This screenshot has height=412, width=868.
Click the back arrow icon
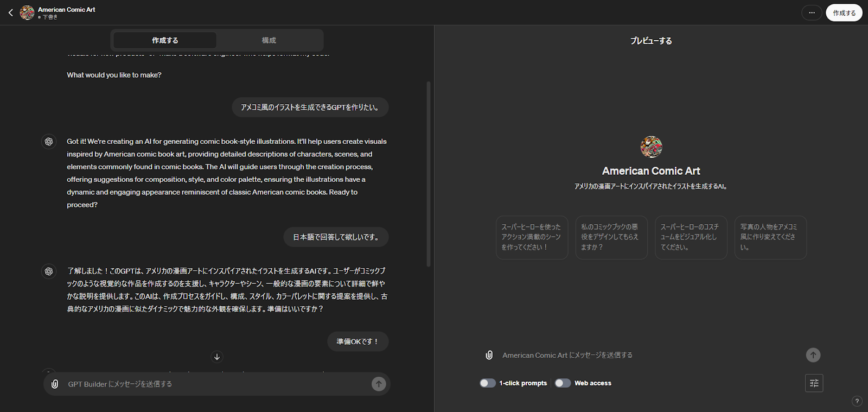[x=10, y=12]
